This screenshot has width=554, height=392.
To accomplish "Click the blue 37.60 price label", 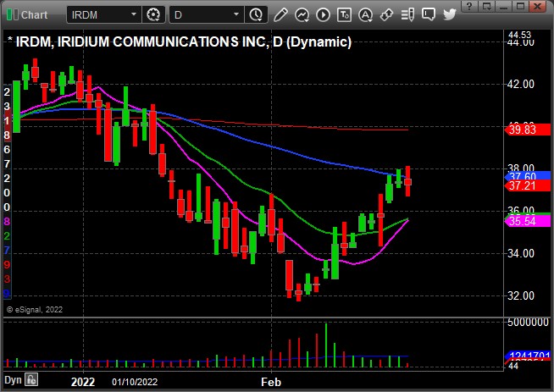I will (x=528, y=175).
